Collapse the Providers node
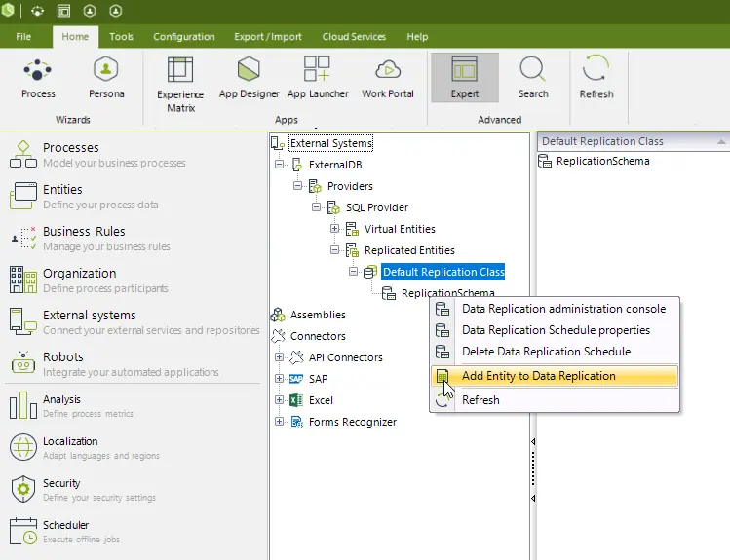The height and width of the screenshot is (560, 730). [x=297, y=186]
